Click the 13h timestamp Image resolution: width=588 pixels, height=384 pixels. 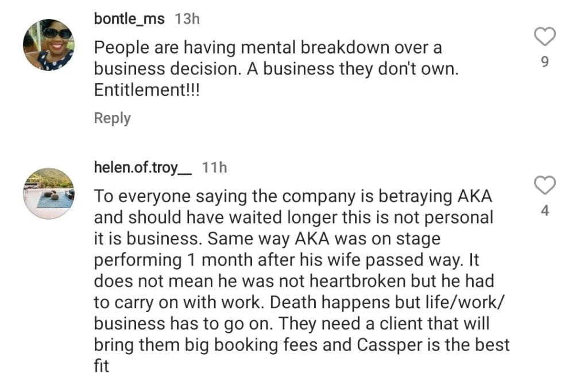click(187, 19)
